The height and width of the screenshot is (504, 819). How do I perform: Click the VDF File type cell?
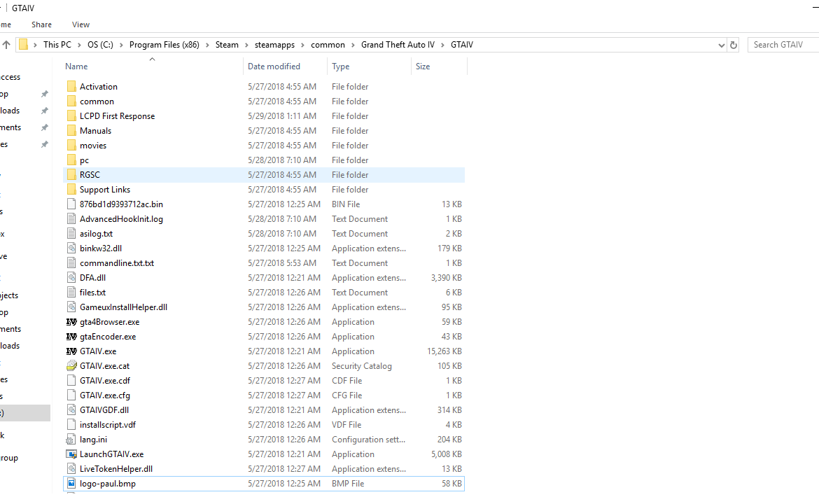point(346,425)
